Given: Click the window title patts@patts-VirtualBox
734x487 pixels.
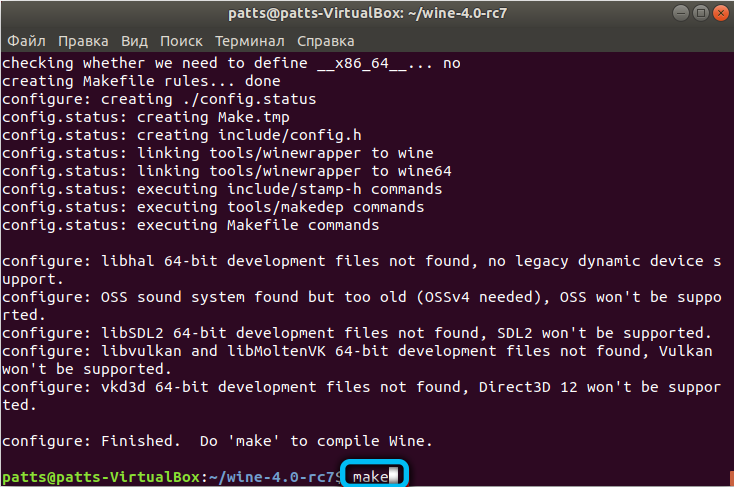Looking at the screenshot, I should click(367, 13).
